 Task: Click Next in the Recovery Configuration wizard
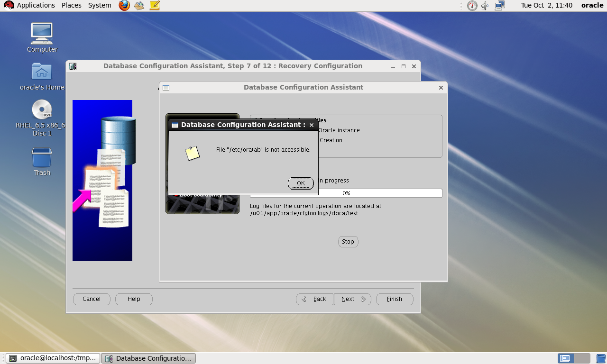click(352, 299)
